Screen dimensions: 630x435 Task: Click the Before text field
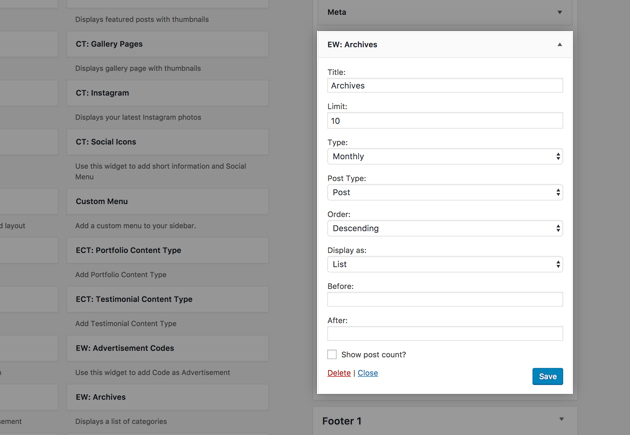point(445,299)
